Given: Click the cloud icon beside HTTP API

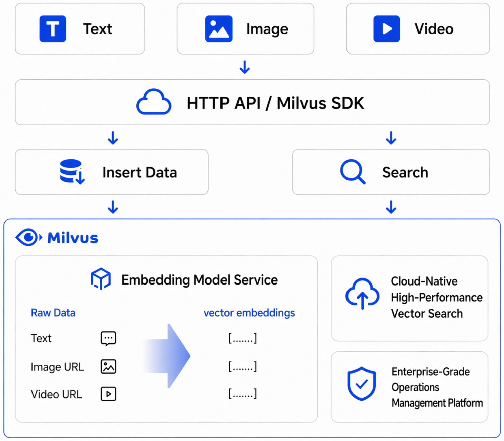Looking at the screenshot, I should point(154,102).
